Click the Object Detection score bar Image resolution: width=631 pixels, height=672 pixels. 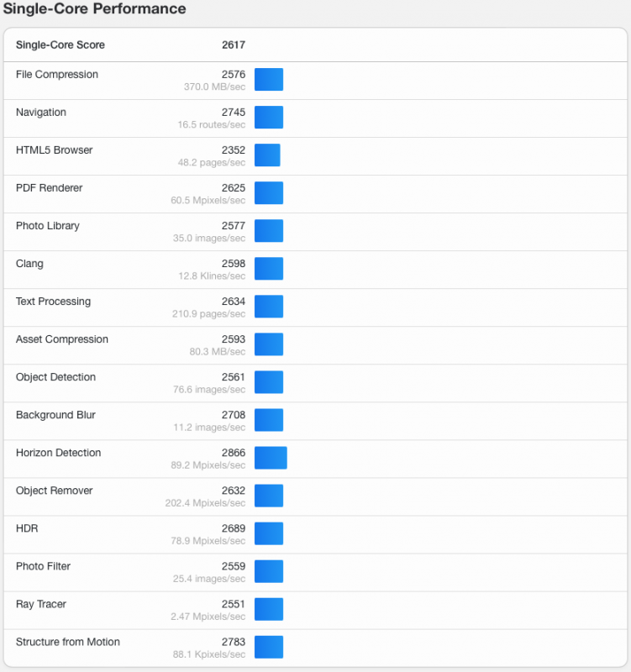point(269,382)
